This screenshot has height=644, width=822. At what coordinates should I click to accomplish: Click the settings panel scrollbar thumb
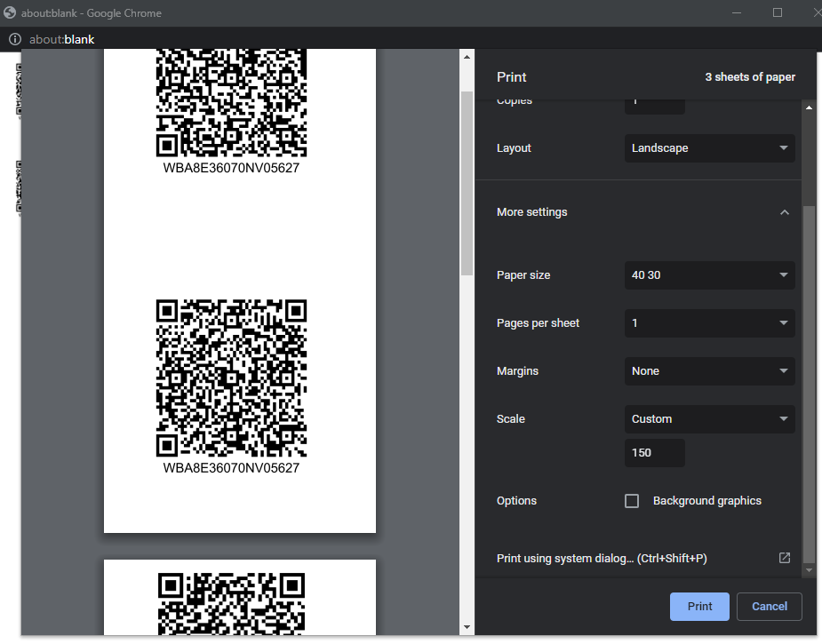809,385
